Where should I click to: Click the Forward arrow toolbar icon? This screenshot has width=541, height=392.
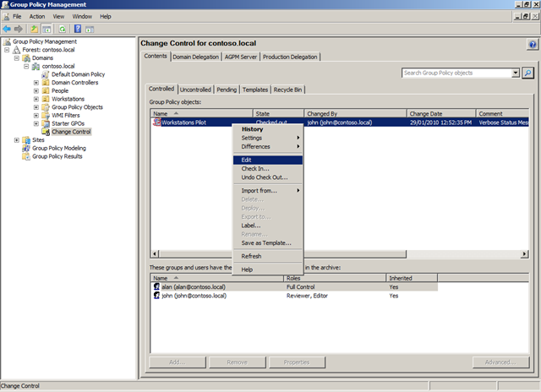pos(19,28)
